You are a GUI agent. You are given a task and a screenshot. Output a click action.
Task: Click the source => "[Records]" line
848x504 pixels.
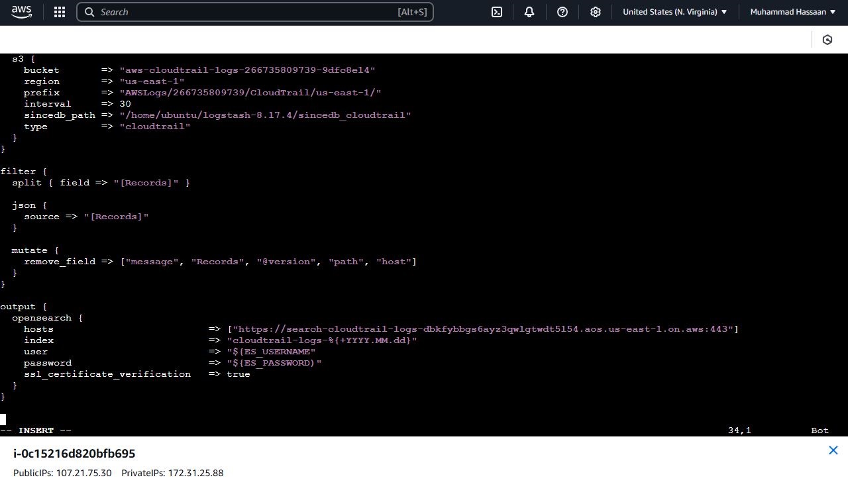(86, 217)
